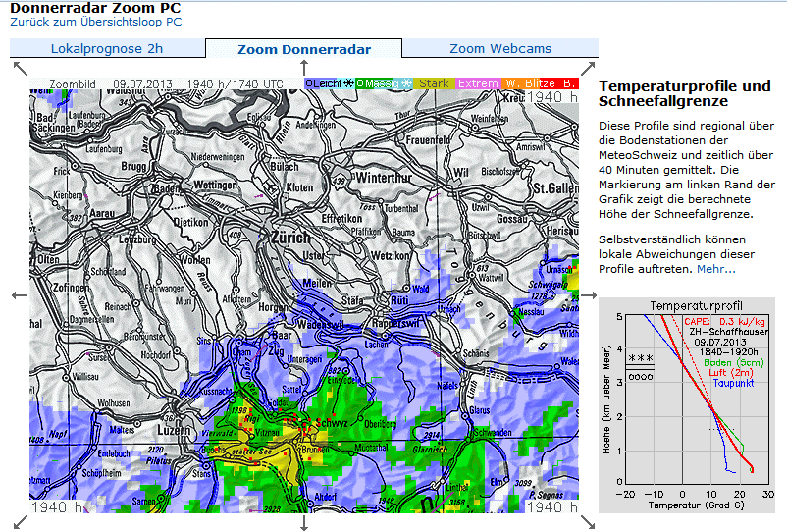The width and height of the screenshot is (787, 532).
Task: Click the Mässig green legend swatch
Action: click(x=384, y=83)
